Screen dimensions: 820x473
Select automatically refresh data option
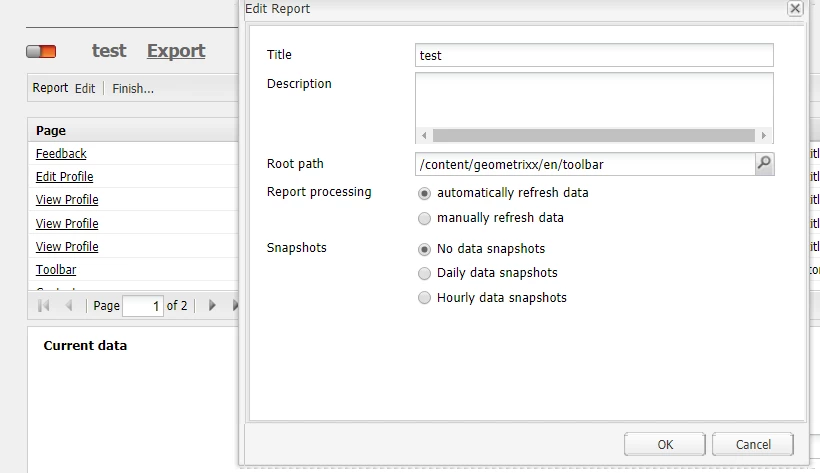(424, 194)
